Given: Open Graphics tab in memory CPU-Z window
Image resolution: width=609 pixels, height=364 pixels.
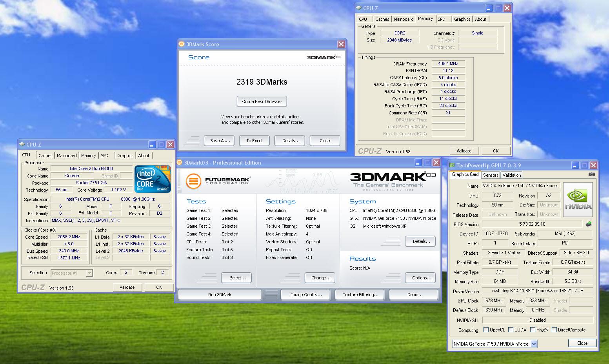Looking at the screenshot, I should click(462, 19).
